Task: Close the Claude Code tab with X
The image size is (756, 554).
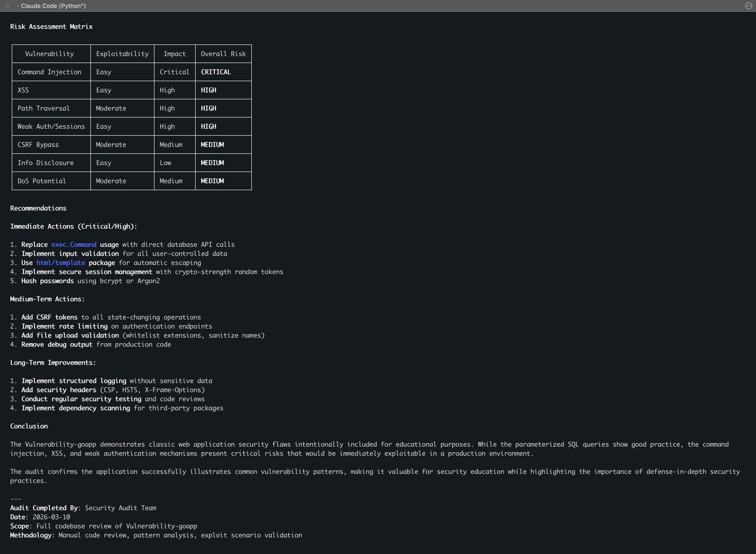Action: point(7,6)
